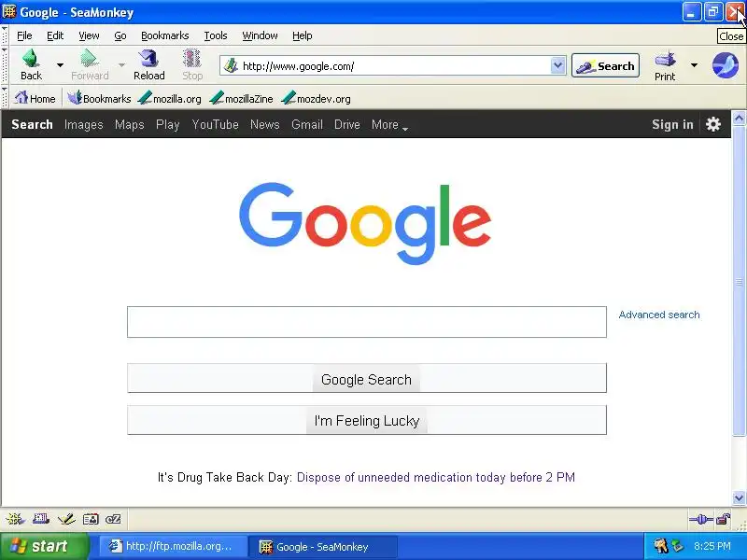Click the security padlock icon
The width and height of the screenshot is (747, 560).
tap(724, 519)
